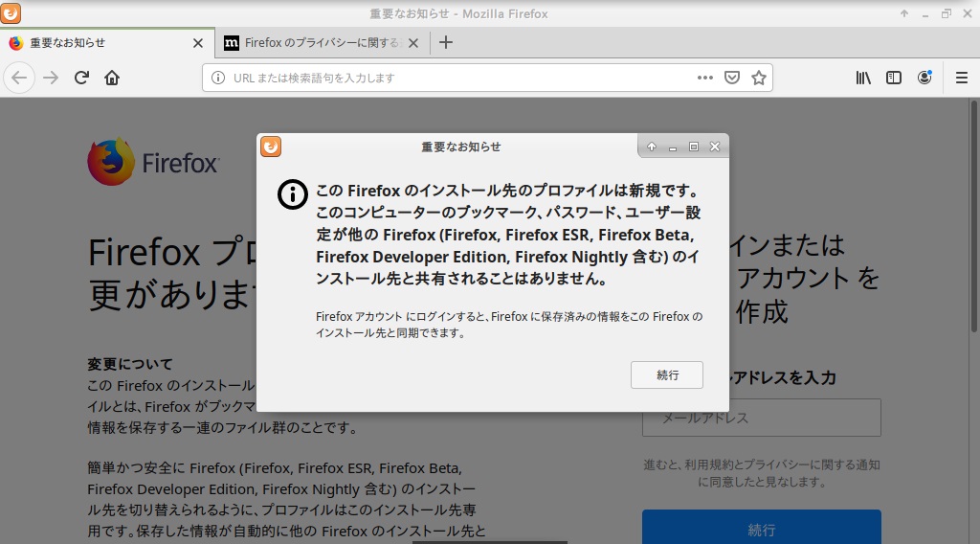Minimize the 重要なお知らせ dialog
This screenshot has width=980, height=544.
coord(673,147)
